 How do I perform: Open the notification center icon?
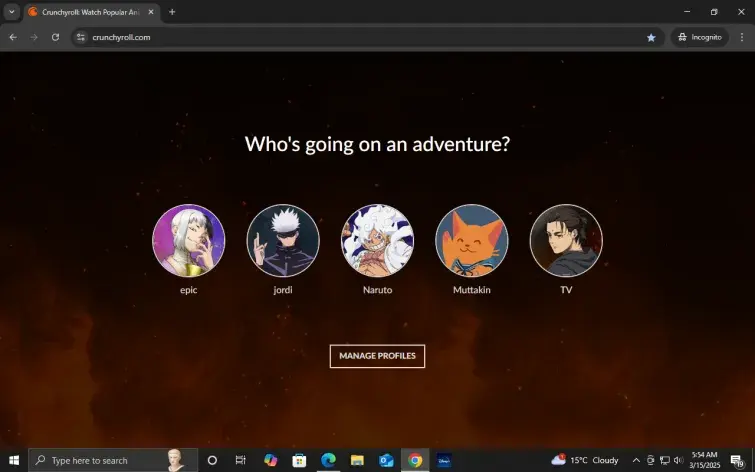point(737,460)
